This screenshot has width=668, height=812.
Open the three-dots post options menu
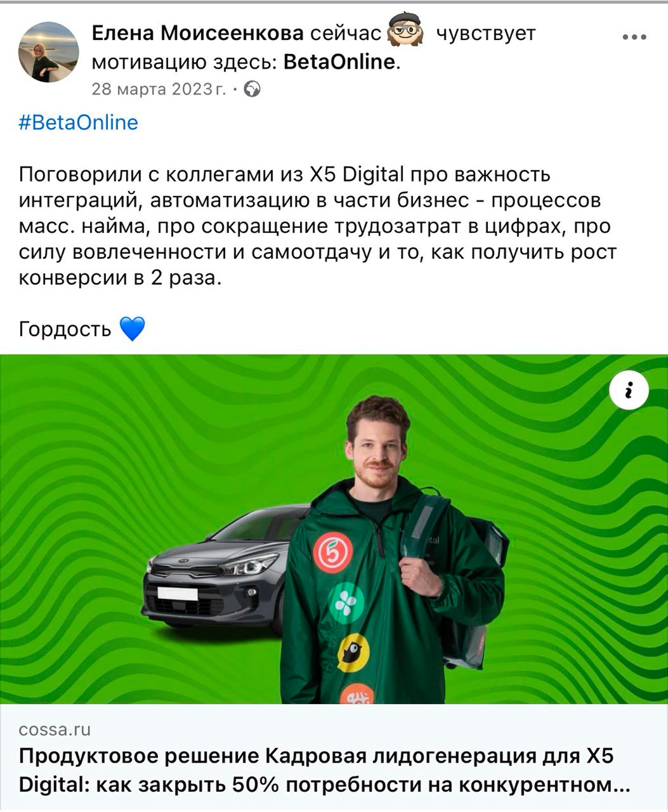tap(634, 37)
